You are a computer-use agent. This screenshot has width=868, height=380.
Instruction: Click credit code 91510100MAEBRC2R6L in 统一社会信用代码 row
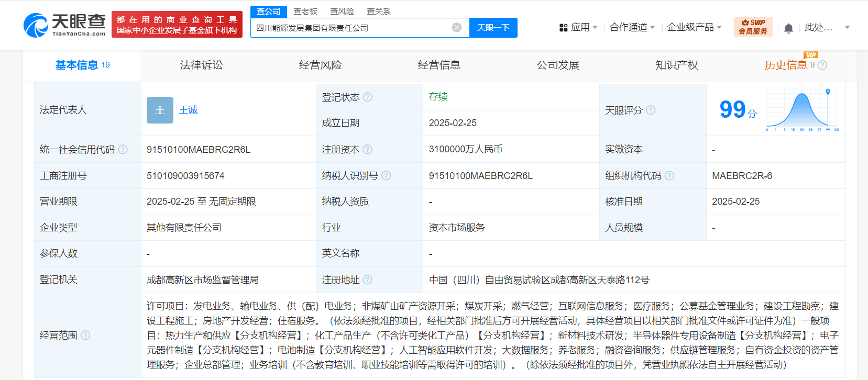pyautogui.click(x=199, y=149)
